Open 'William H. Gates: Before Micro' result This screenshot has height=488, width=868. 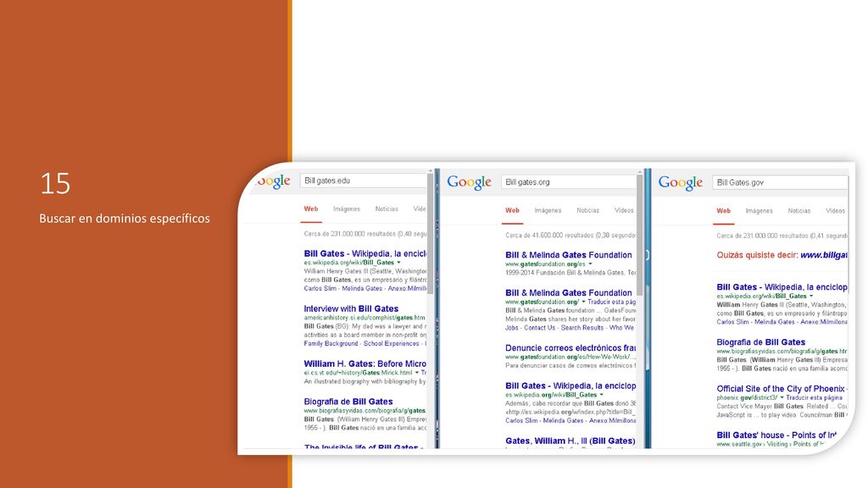(364, 364)
